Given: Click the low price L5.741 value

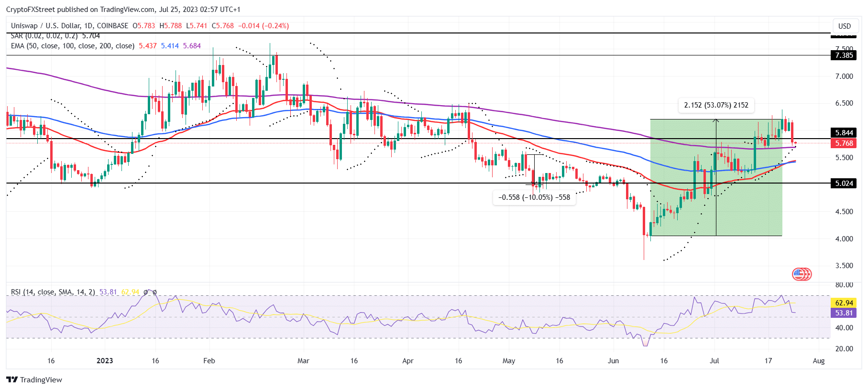Looking at the screenshot, I should tap(197, 26).
